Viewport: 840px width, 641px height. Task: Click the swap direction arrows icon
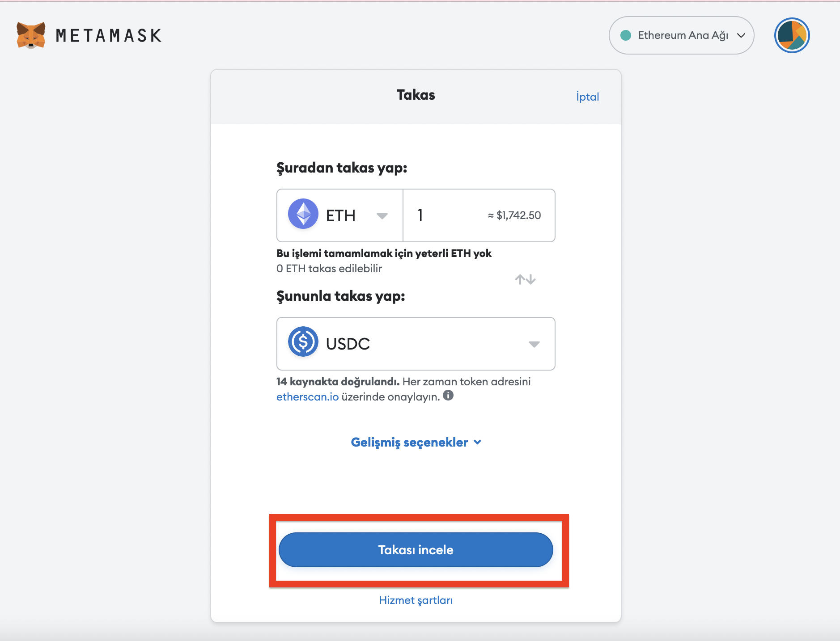(x=525, y=279)
